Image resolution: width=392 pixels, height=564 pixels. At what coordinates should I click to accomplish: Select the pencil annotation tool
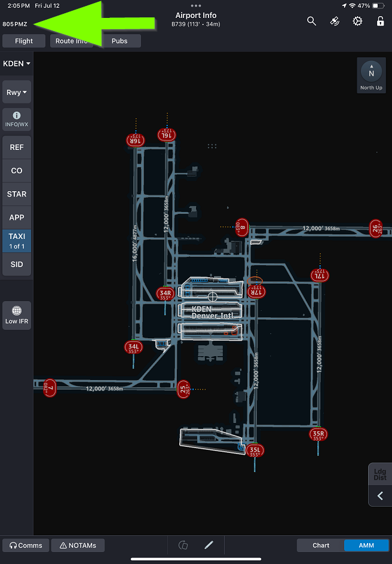(x=209, y=545)
